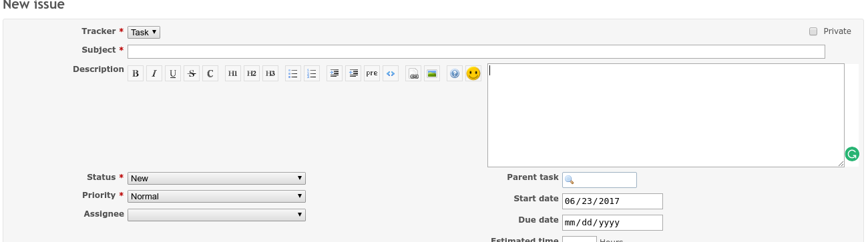This screenshot has height=242, width=868.
Task: Open the Tracker dropdown
Action: click(x=144, y=32)
